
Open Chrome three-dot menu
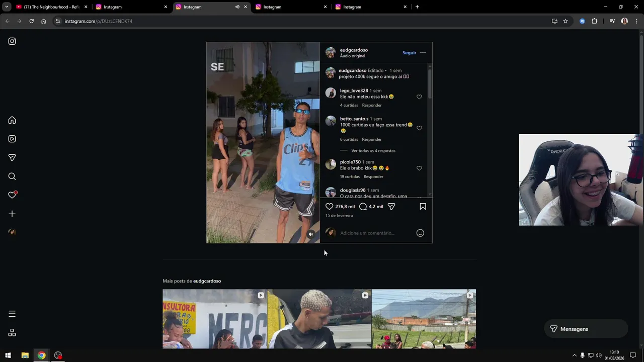tap(636, 21)
